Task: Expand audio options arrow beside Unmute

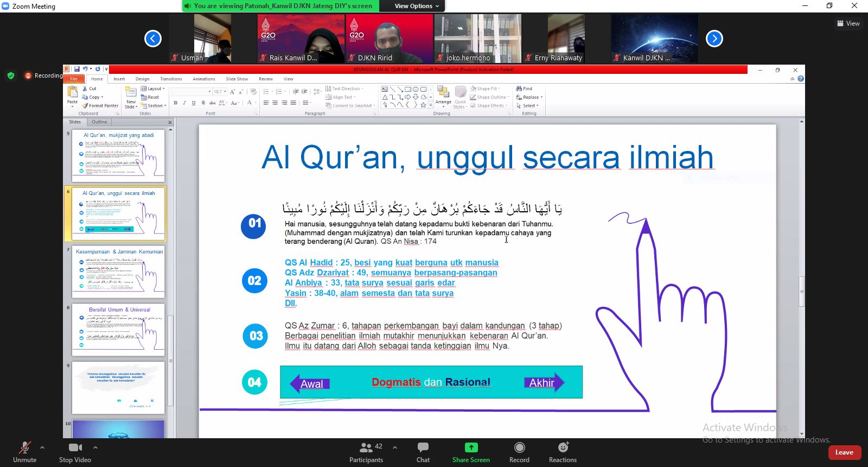Action: click(42, 447)
